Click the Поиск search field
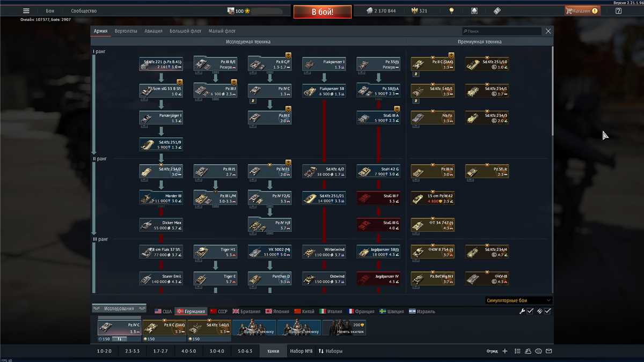This screenshot has width=644, height=362. [501, 31]
